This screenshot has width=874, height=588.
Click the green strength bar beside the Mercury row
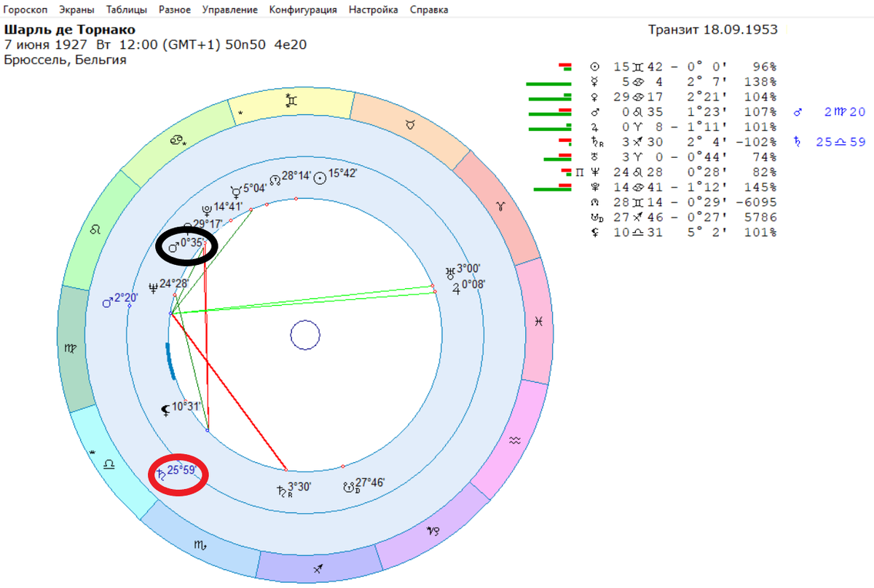pyautogui.click(x=548, y=84)
